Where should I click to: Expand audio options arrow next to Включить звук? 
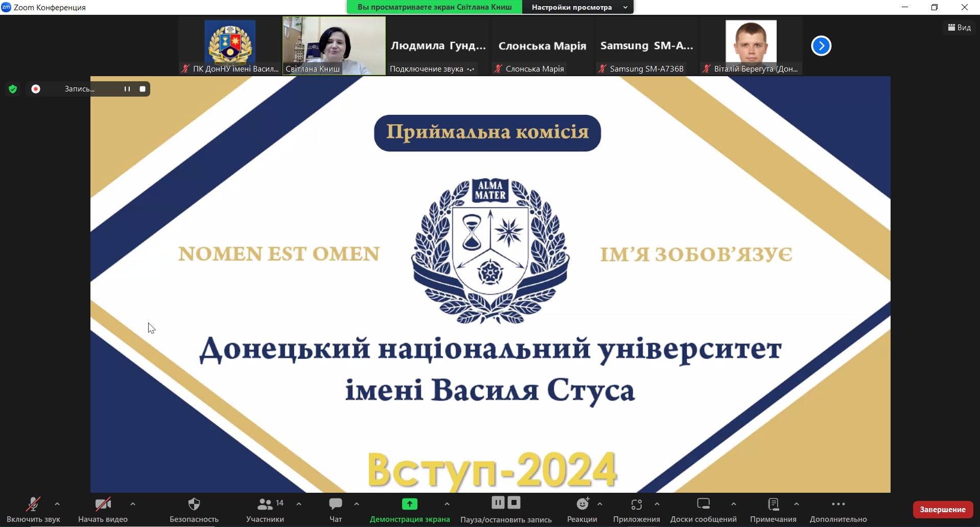pos(57,504)
